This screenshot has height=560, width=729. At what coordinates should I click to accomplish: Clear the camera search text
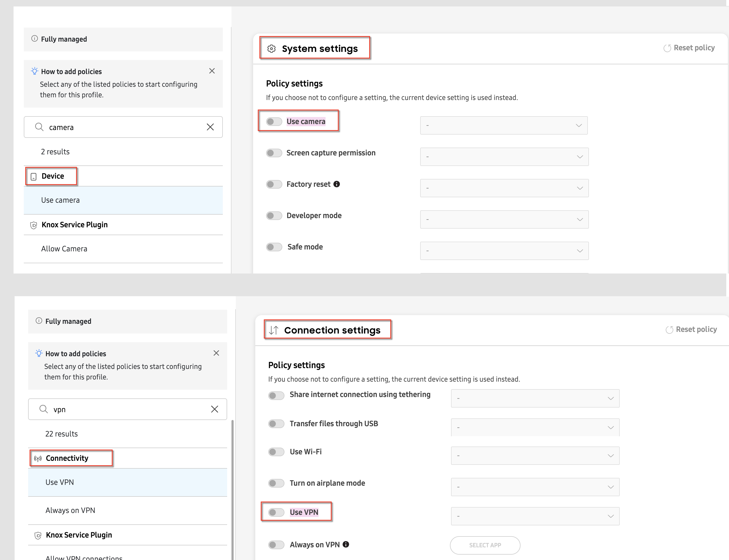[x=210, y=127]
